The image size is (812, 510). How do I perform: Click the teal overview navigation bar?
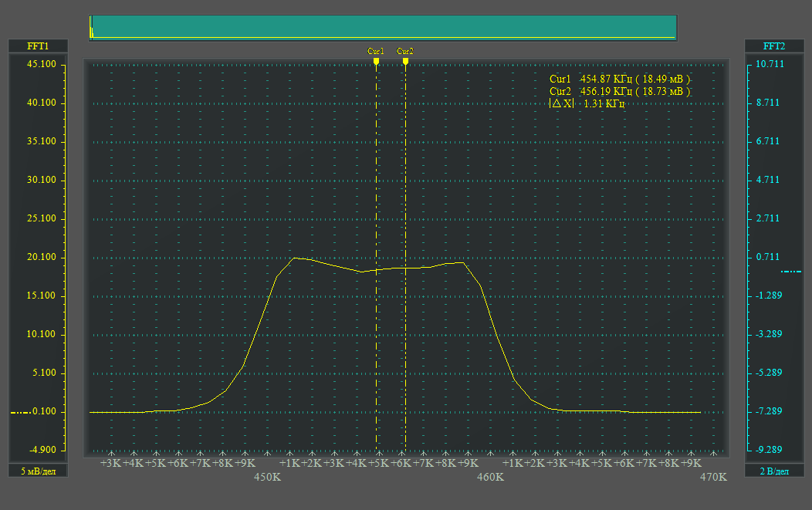click(383, 28)
